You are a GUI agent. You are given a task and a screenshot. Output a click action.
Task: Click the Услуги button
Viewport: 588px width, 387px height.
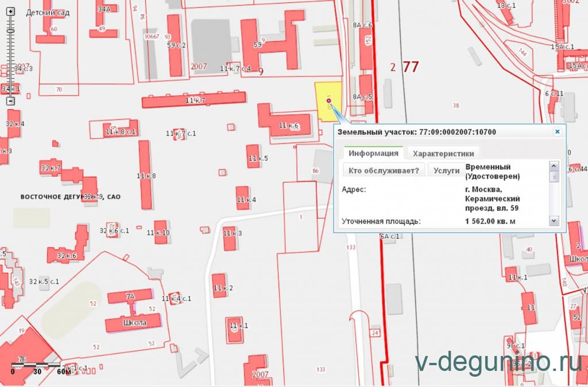pos(446,171)
